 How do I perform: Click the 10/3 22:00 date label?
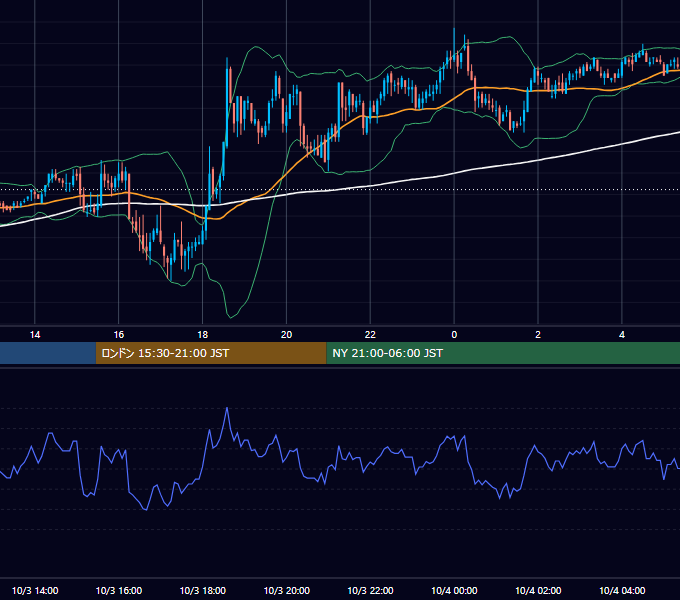tap(370, 590)
